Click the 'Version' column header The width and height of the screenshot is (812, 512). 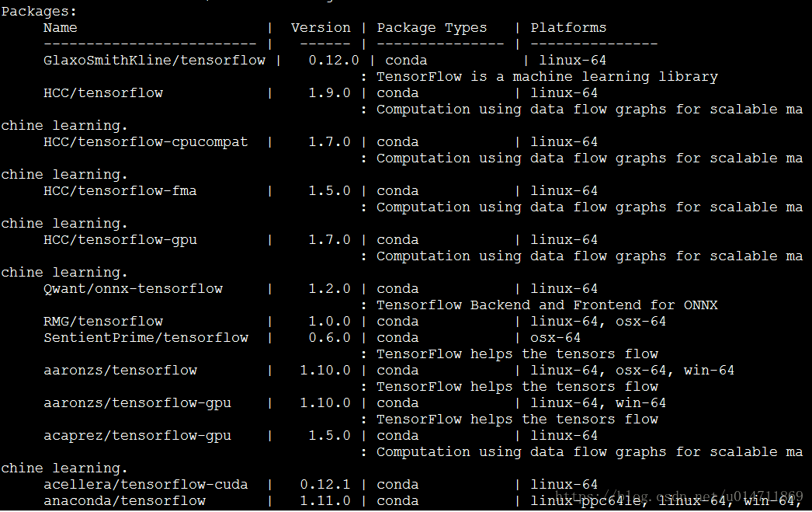click(x=321, y=27)
